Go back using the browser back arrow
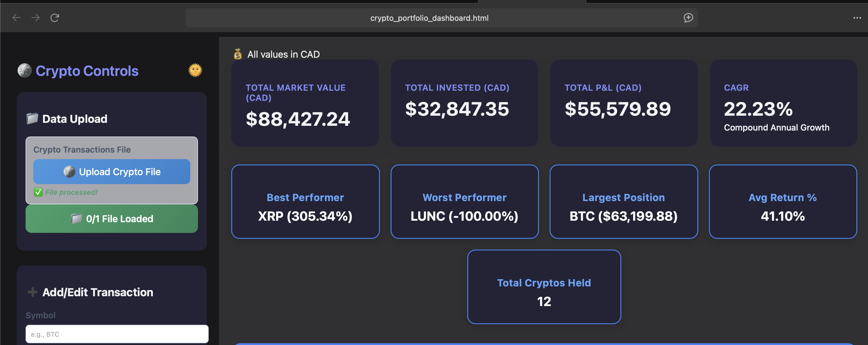The image size is (868, 345). point(16,18)
